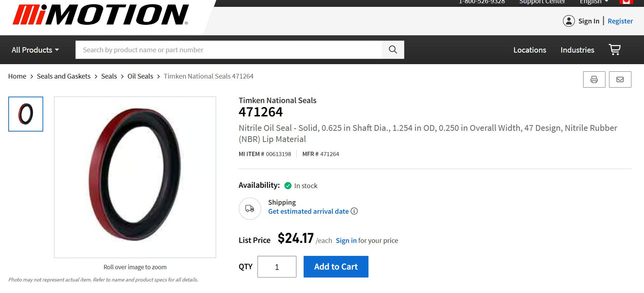Screen dimensions: 644x293
Task: Open the All Products dropdown
Action: [35, 50]
